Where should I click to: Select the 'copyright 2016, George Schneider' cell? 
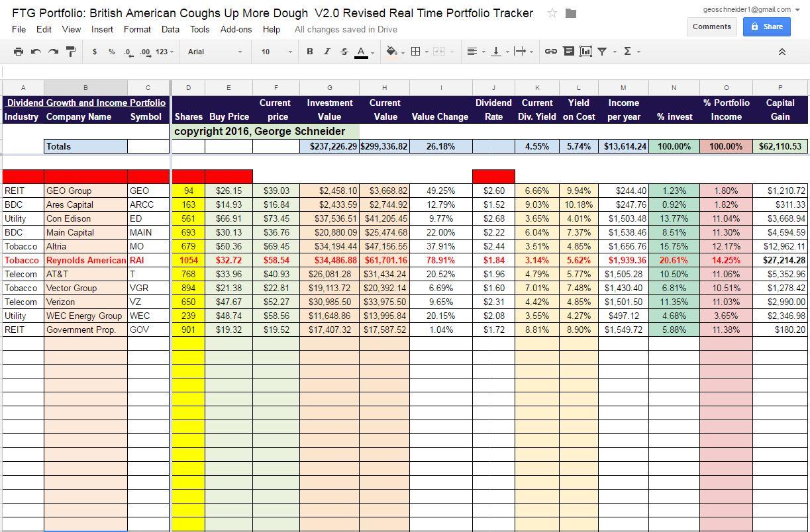[x=266, y=131]
